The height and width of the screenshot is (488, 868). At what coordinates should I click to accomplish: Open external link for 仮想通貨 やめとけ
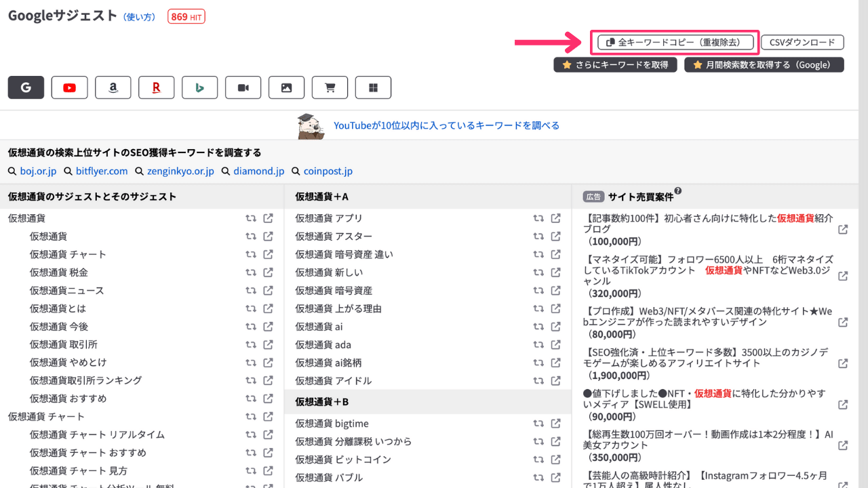pyautogui.click(x=268, y=362)
